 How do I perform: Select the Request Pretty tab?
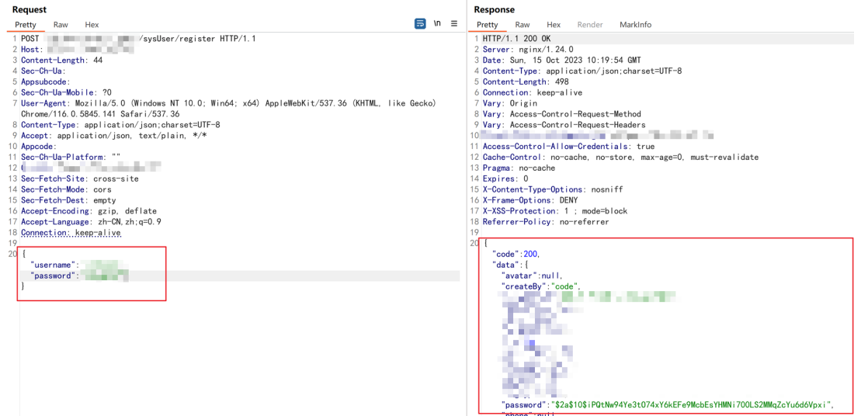(25, 25)
